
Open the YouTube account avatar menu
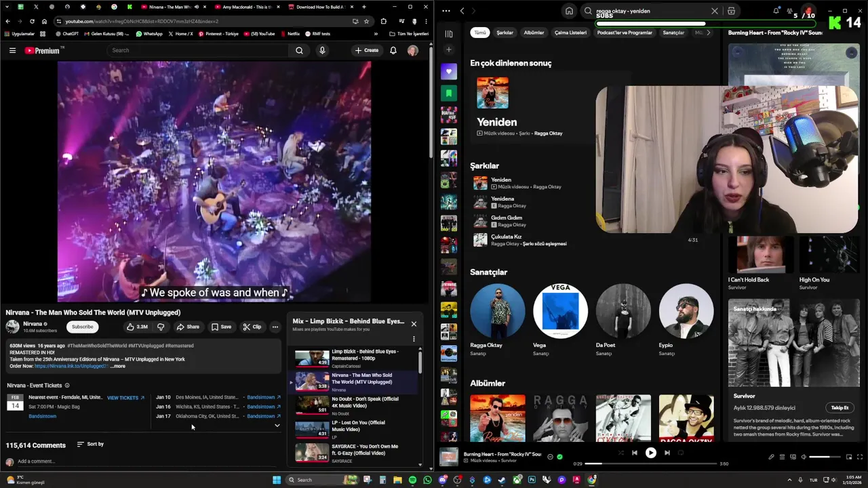[412, 50]
